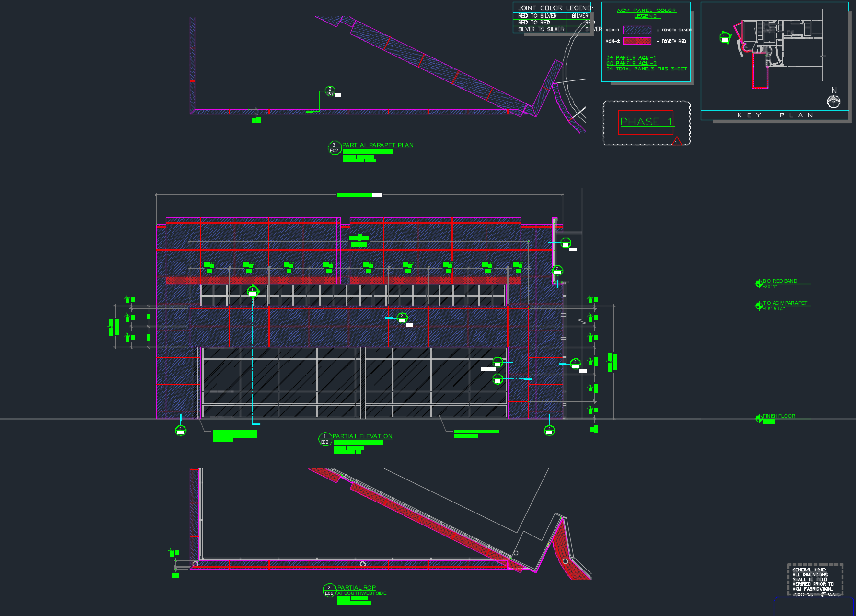Click the ACM-1 Toyota Silver hatch swatch
Viewport: 856px width, 616px height.
tap(637, 30)
